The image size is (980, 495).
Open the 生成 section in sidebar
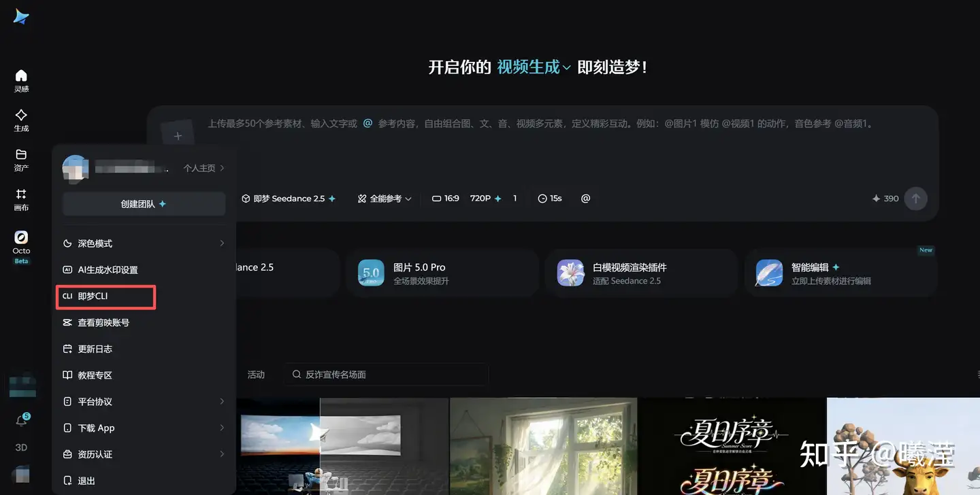21,120
